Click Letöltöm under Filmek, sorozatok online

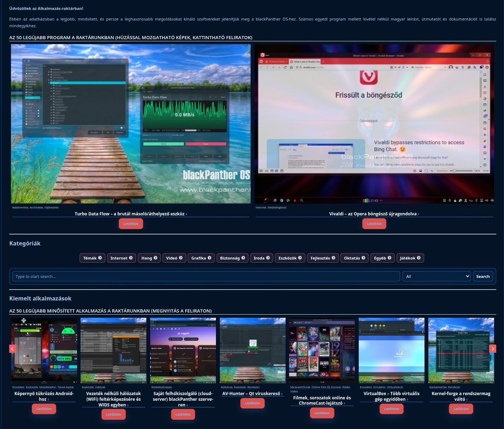click(322, 413)
